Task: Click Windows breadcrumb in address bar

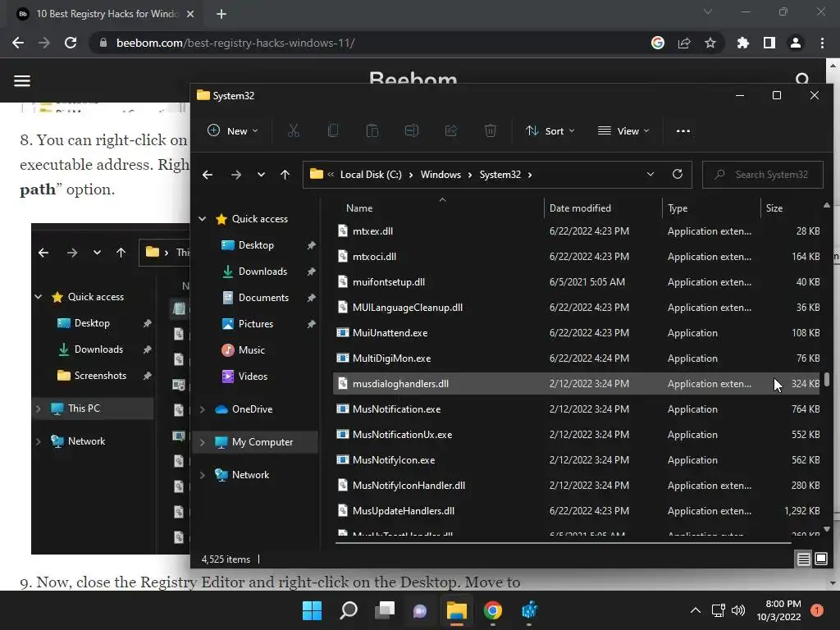Action: 441,175
